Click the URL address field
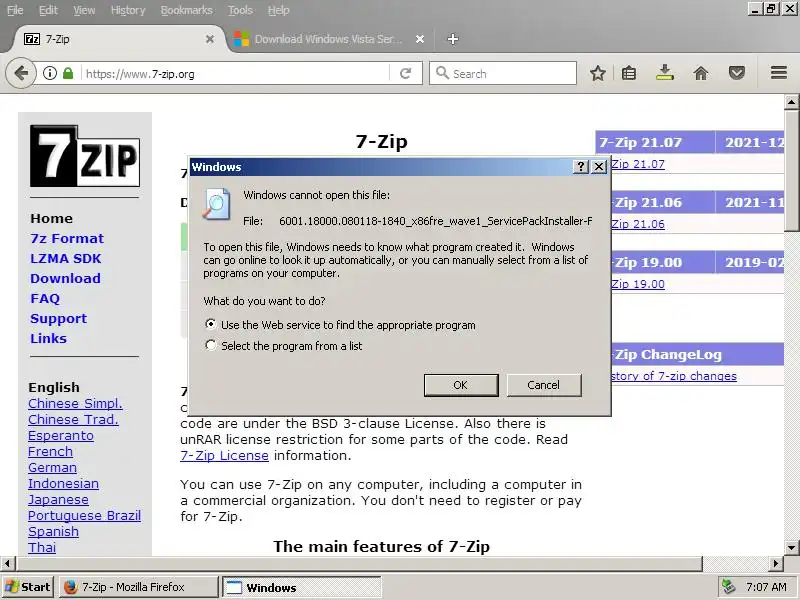Image resolution: width=800 pixels, height=600 pixels. coord(235,73)
